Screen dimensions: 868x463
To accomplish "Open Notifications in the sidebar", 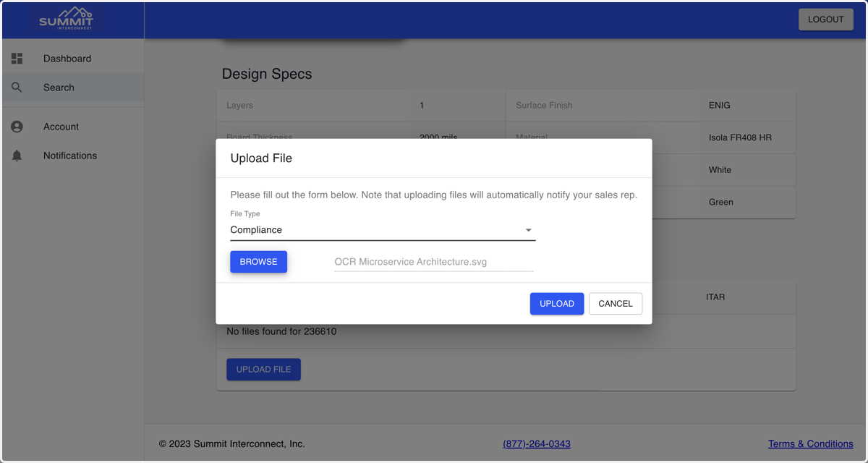I will click(x=72, y=156).
